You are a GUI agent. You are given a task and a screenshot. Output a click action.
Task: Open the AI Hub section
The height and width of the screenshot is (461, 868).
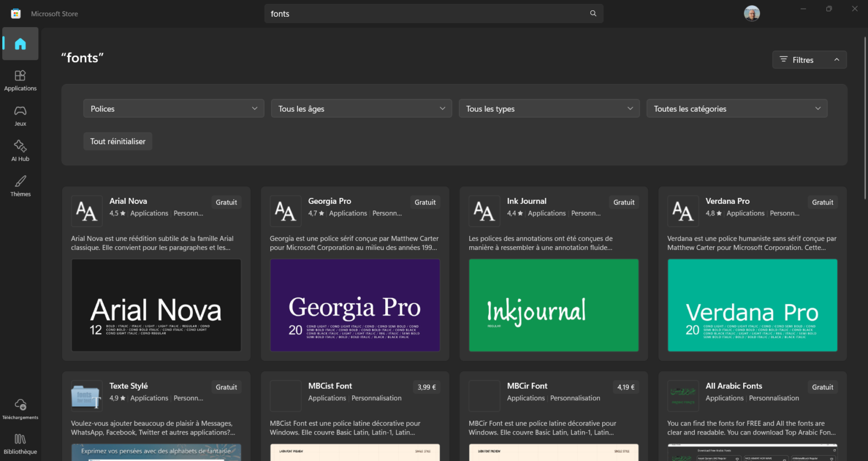click(x=20, y=151)
